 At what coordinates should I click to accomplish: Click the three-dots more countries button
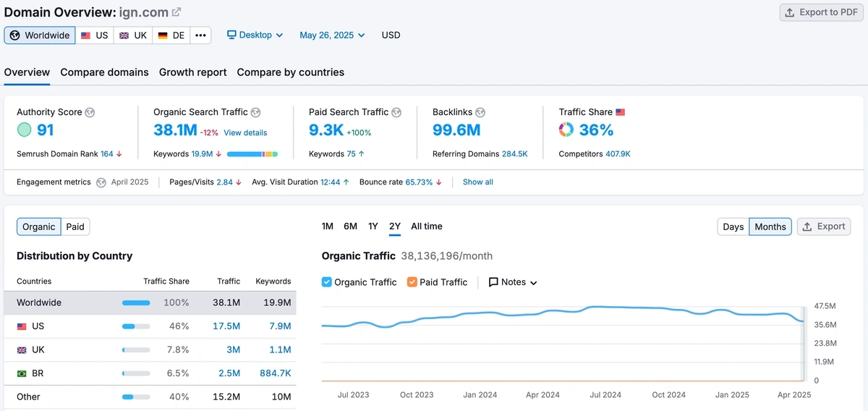200,35
